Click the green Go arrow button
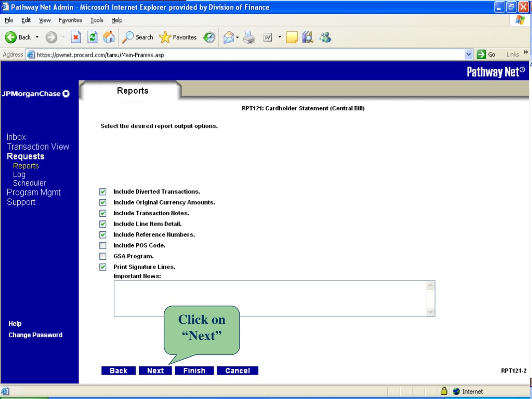 pyautogui.click(x=481, y=54)
